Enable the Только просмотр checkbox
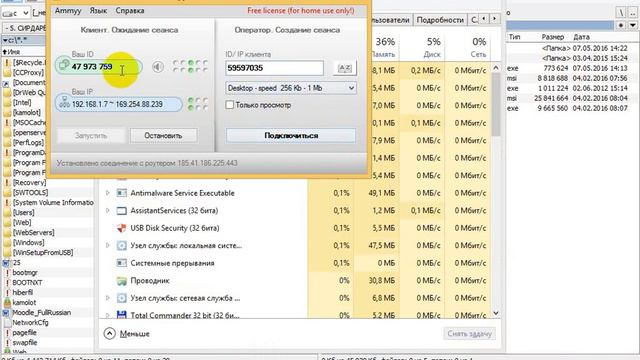Screen dimensions: 640x360 click(x=230, y=105)
